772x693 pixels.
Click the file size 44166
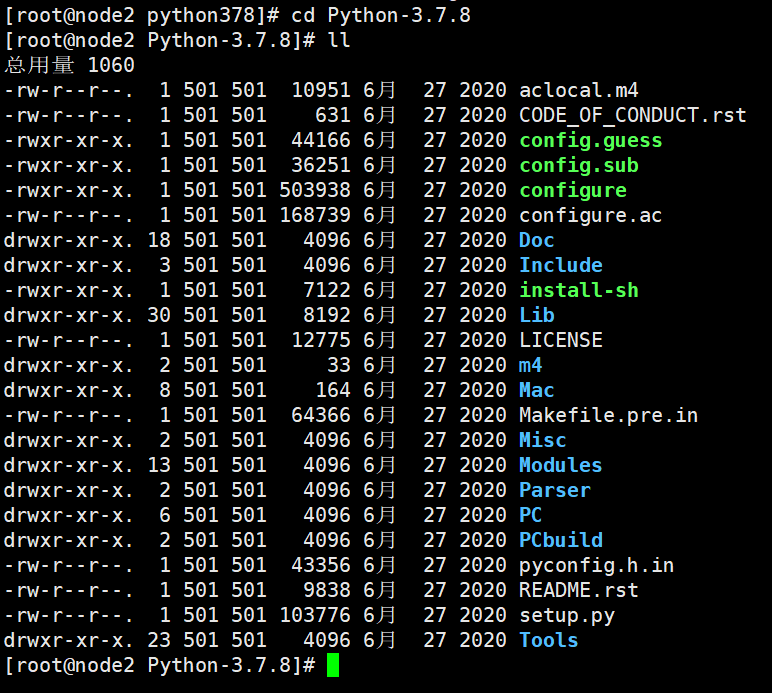(x=321, y=141)
